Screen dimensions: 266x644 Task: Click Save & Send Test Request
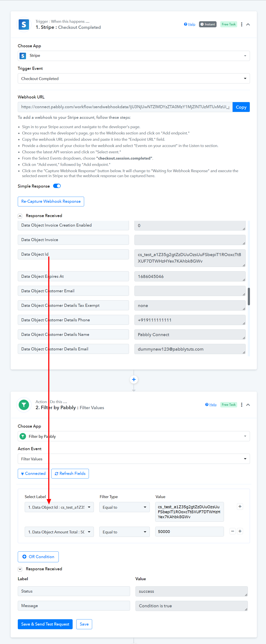pyautogui.click(x=45, y=624)
